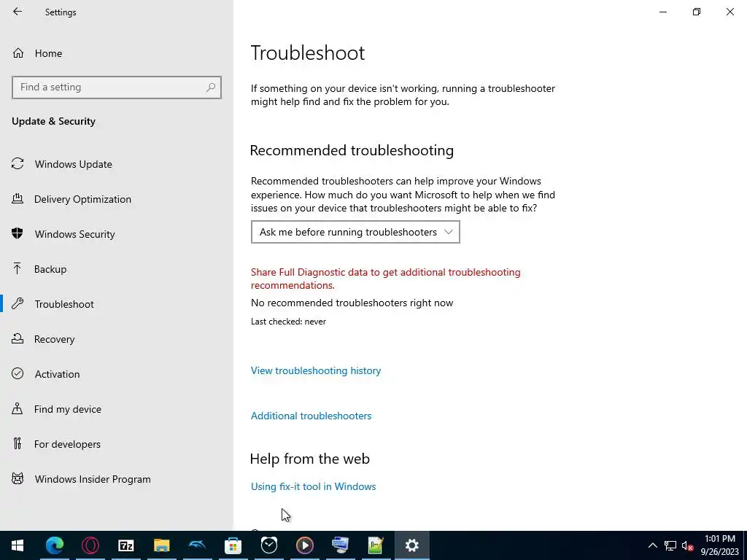Click the muted volume tray icon
Image resolution: width=747 pixels, height=560 pixels.
point(687,545)
